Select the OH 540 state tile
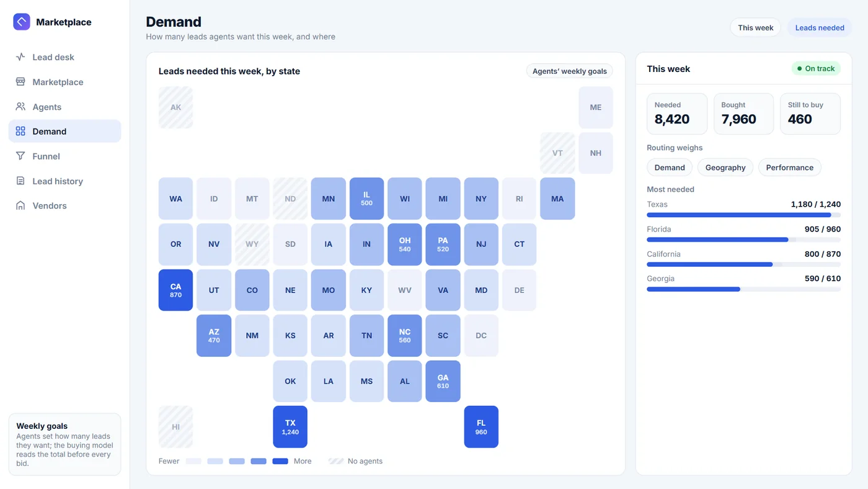Image resolution: width=868 pixels, height=489 pixels. (x=405, y=244)
